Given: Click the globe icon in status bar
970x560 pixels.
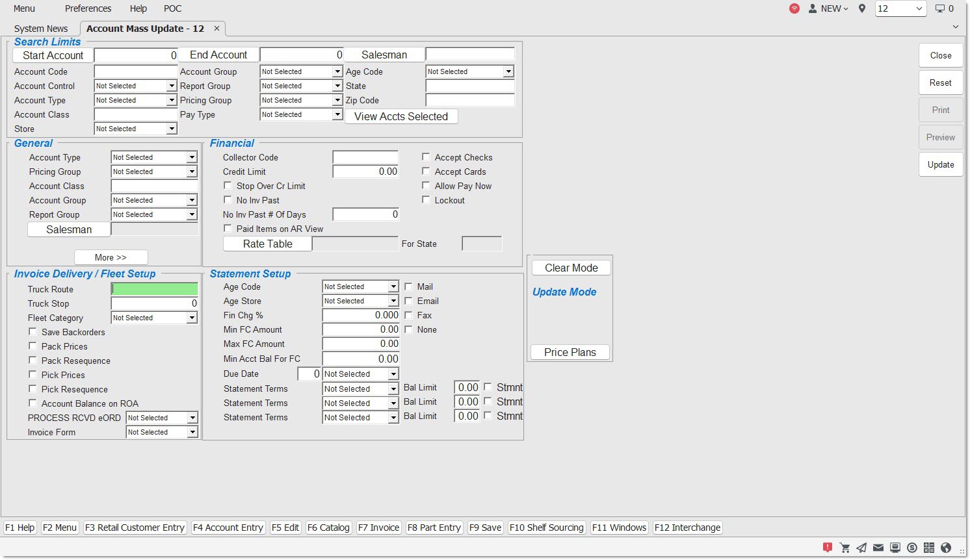Looking at the screenshot, I should coord(946,548).
